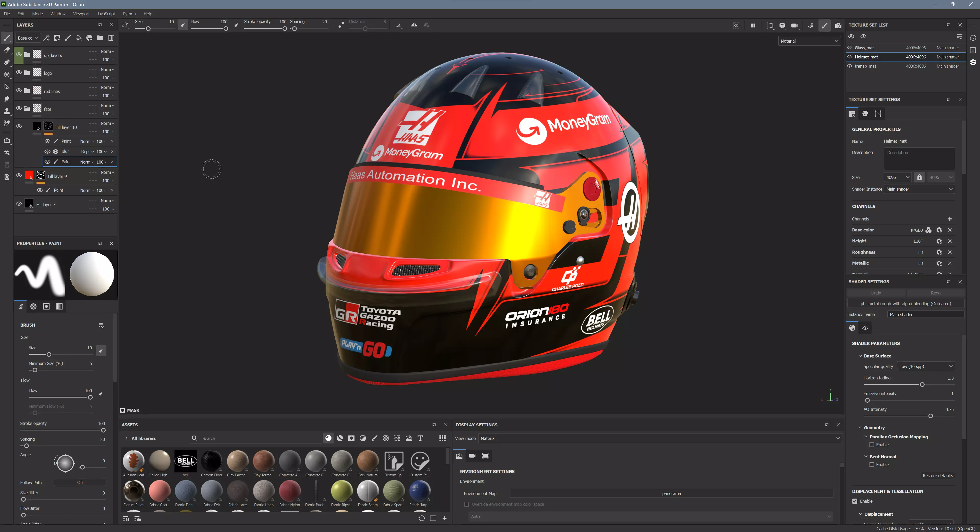The height and width of the screenshot is (532, 980).
Task: Open the History panel clock icon
Action: (973, 38)
